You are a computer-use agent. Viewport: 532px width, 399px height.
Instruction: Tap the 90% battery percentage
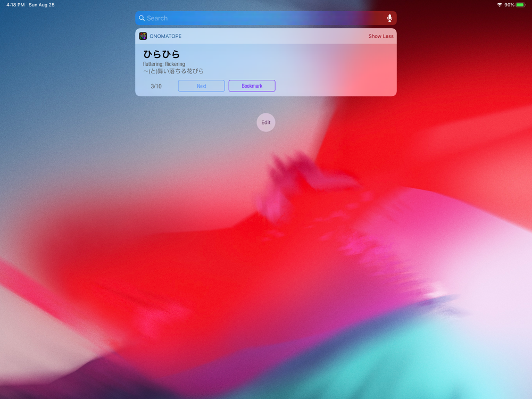509,5
